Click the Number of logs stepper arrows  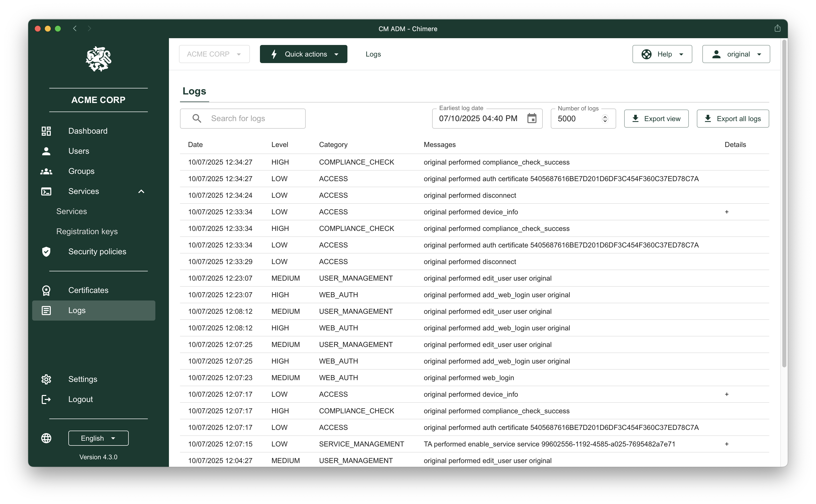(605, 119)
